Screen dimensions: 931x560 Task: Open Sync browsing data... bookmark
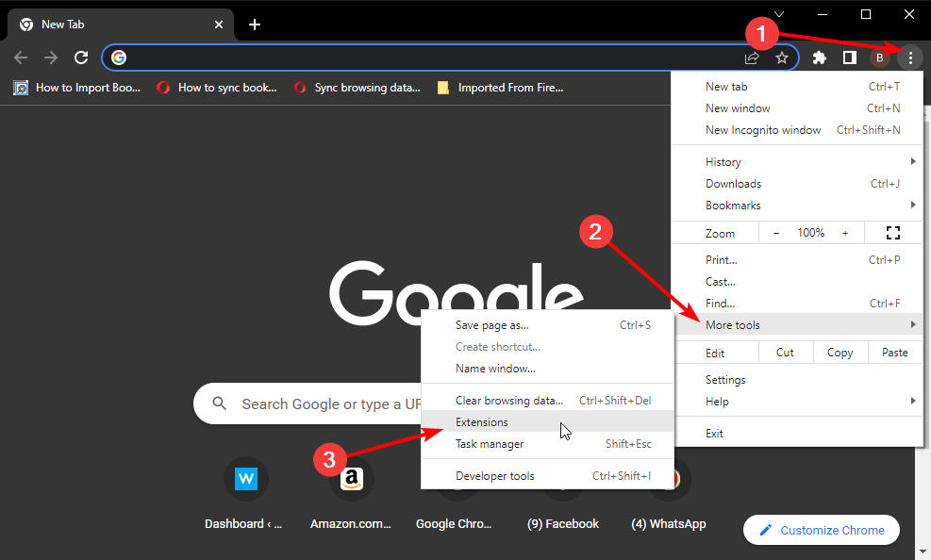pos(357,88)
